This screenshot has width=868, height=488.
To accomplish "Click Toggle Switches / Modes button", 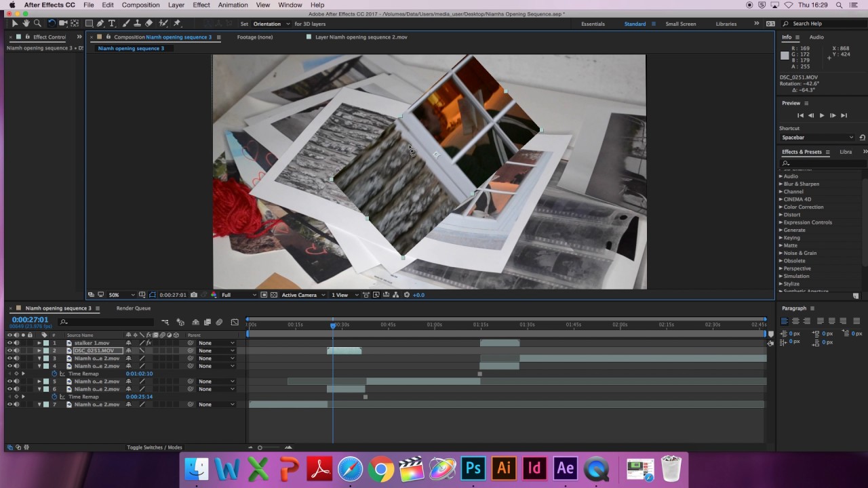I will 155,447.
